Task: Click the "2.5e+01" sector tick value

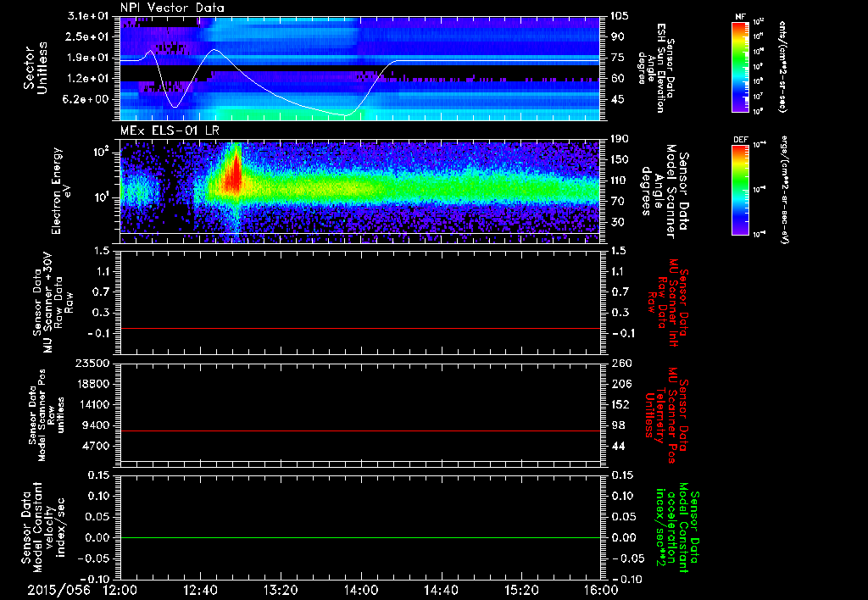Action: click(x=88, y=36)
